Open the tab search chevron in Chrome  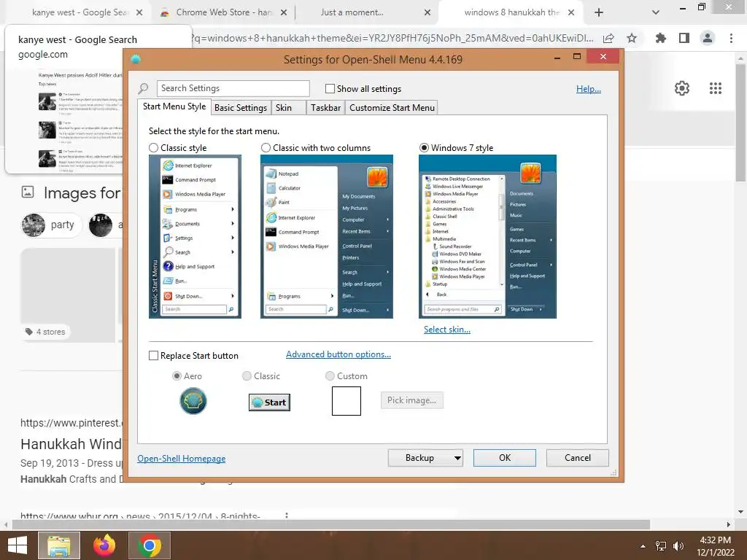point(656,12)
